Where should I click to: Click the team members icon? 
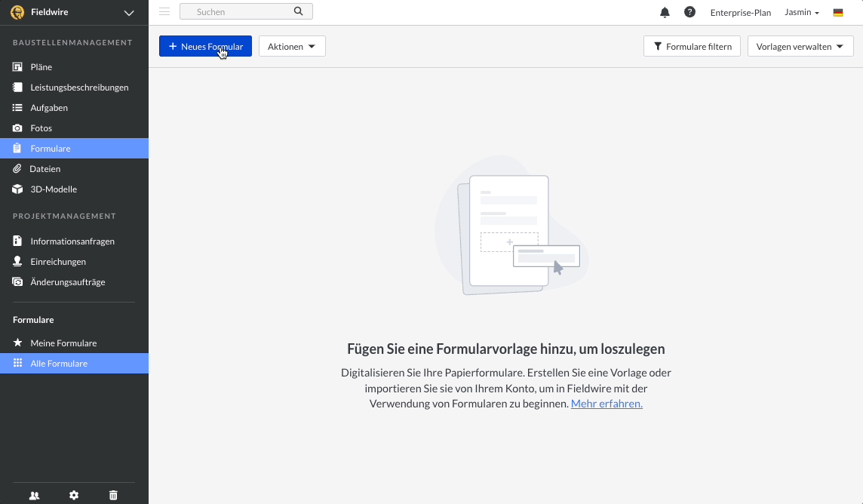coord(34,495)
